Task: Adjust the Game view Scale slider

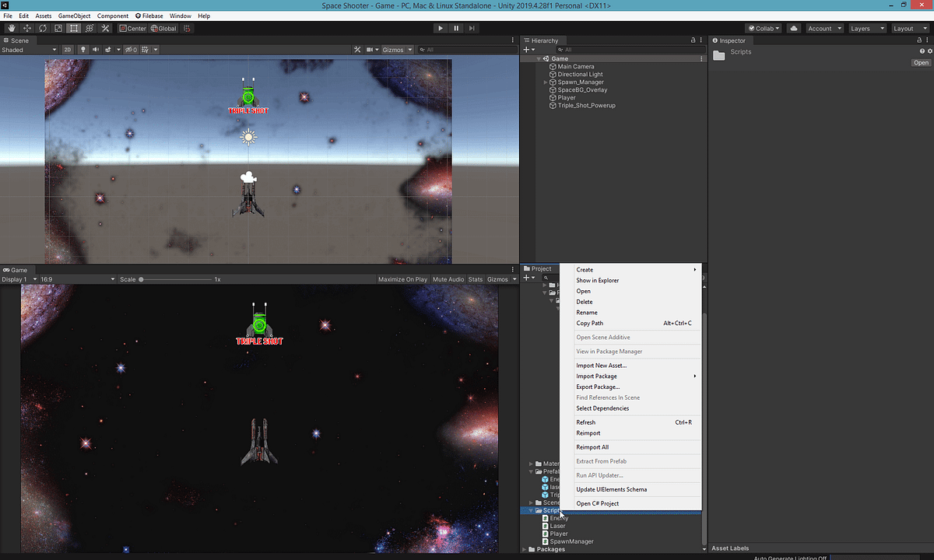Action: [176, 279]
